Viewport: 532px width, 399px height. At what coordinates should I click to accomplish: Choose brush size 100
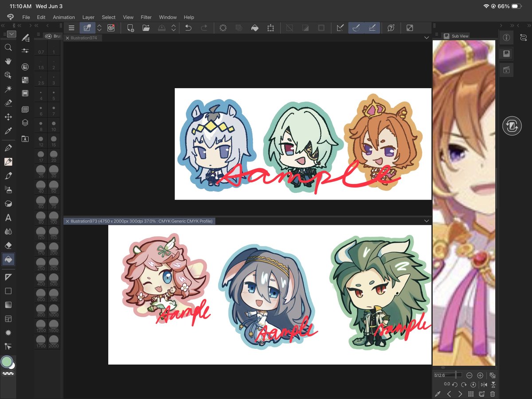54,219
